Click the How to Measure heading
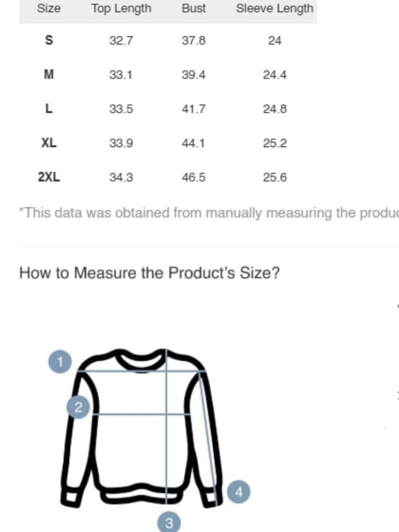The height and width of the screenshot is (532, 399). (x=149, y=273)
